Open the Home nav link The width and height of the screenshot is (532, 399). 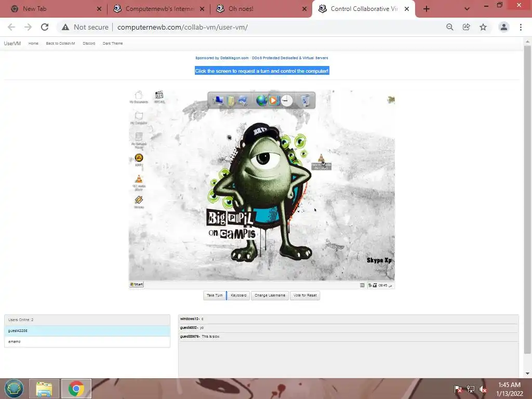(x=33, y=44)
